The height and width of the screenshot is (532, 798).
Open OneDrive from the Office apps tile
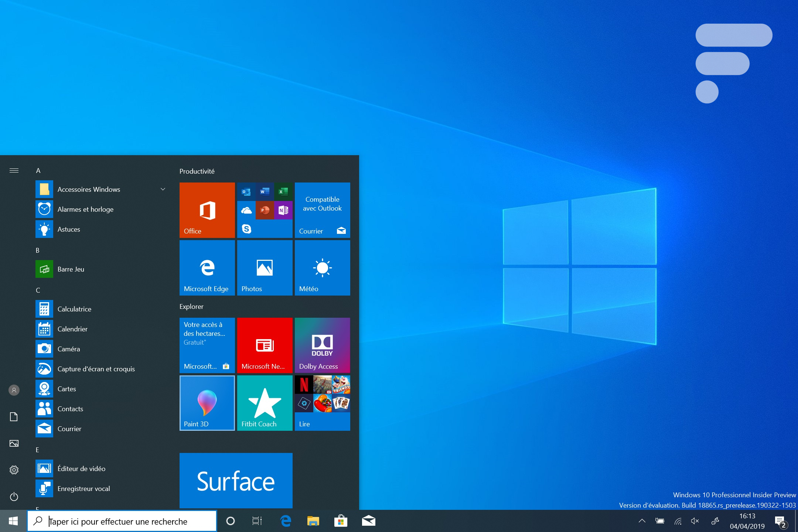pos(246,210)
